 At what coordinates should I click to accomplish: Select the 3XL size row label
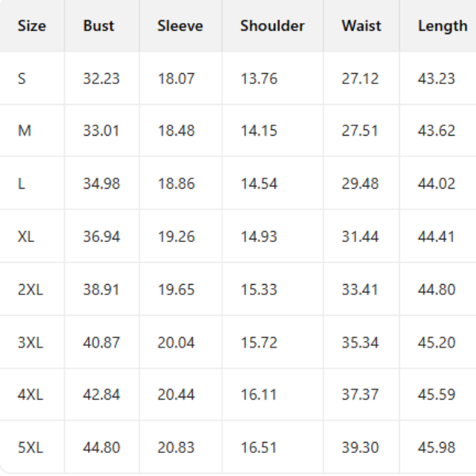[x=30, y=342]
